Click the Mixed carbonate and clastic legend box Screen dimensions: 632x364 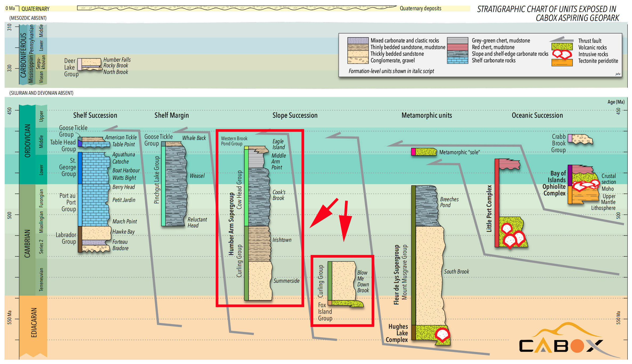(358, 41)
